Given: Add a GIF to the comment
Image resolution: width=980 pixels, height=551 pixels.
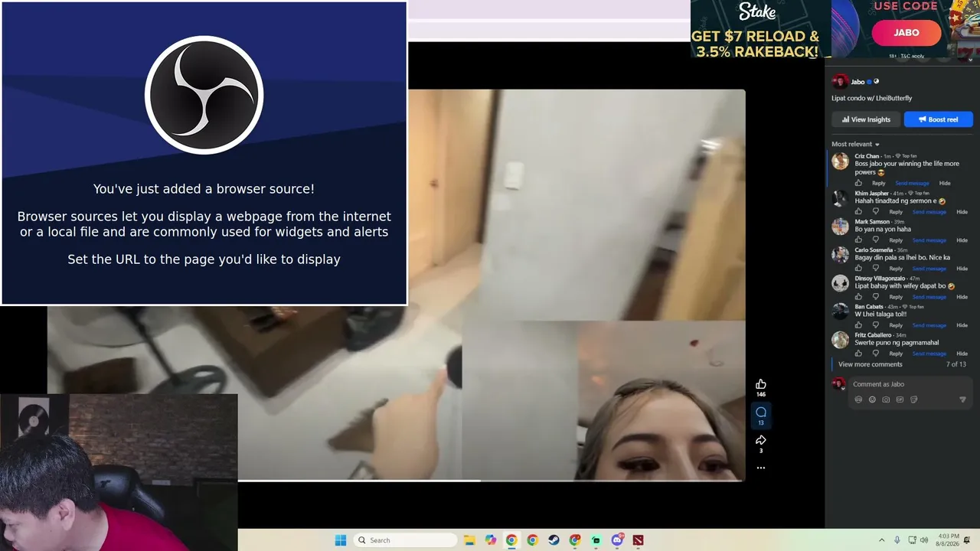Looking at the screenshot, I should [x=900, y=399].
